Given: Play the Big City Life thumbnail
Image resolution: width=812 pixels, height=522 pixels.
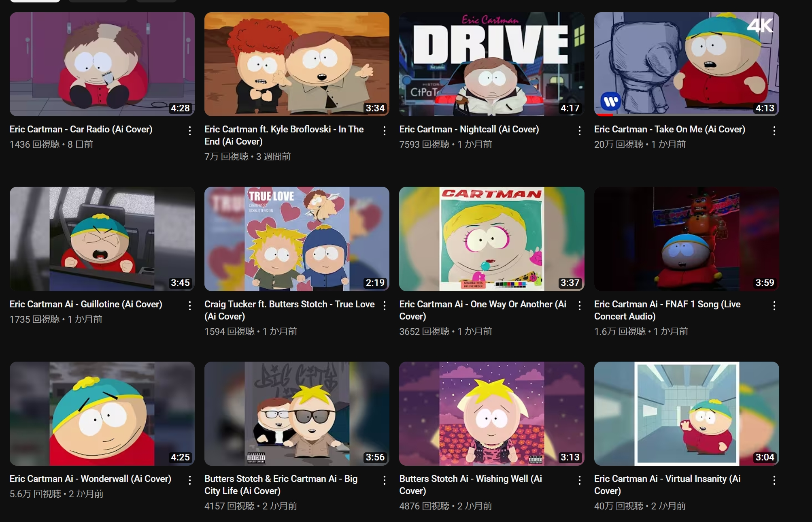Looking at the screenshot, I should click(297, 413).
